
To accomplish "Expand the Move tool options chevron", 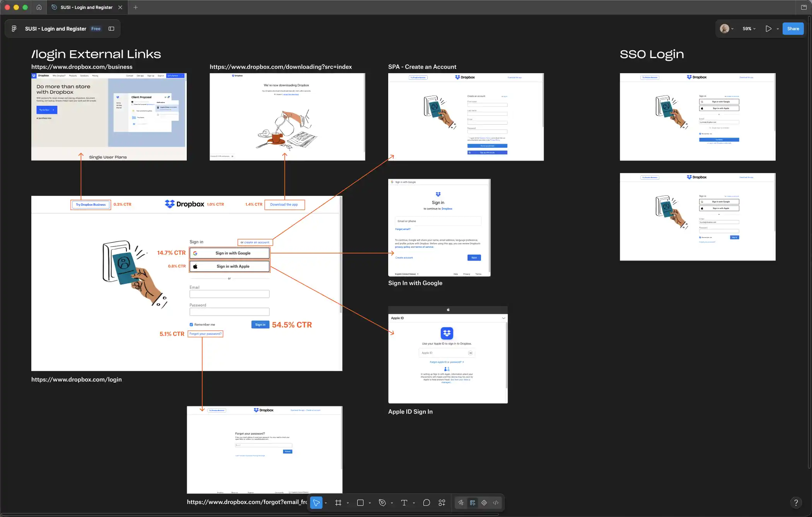I will click(x=326, y=503).
